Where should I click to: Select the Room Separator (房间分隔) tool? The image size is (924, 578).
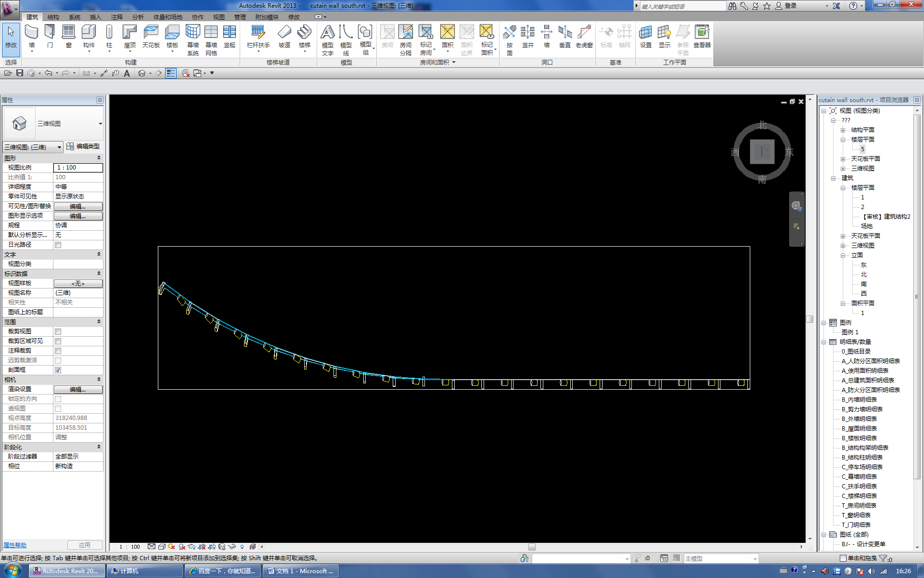click(405, 39)
